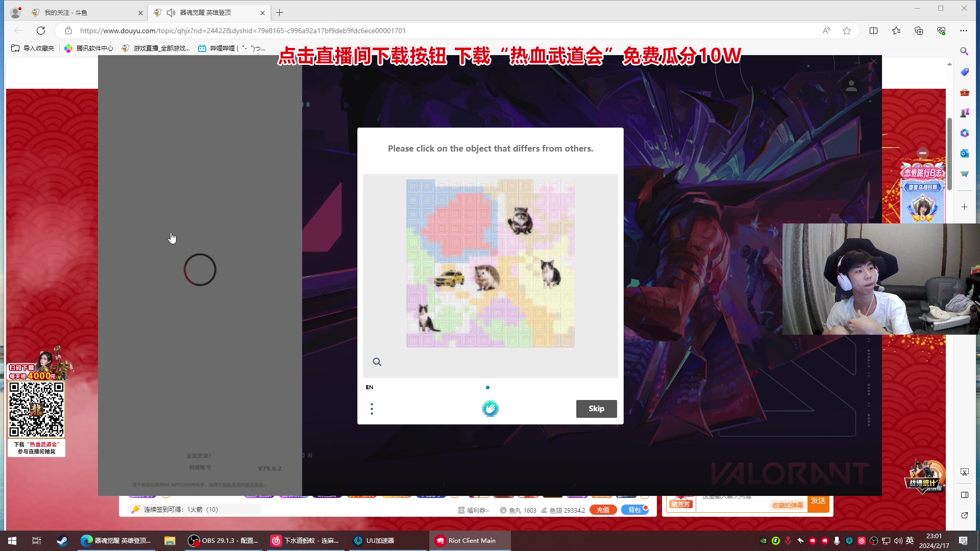Click the NVIDIA tray icon

[x=763, y=541]
